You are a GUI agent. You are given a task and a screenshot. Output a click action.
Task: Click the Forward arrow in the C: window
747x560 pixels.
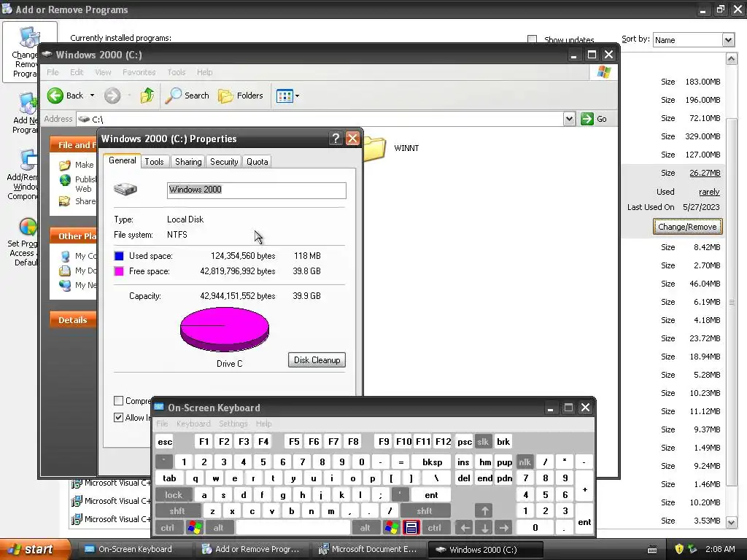(x=112, y=96)
